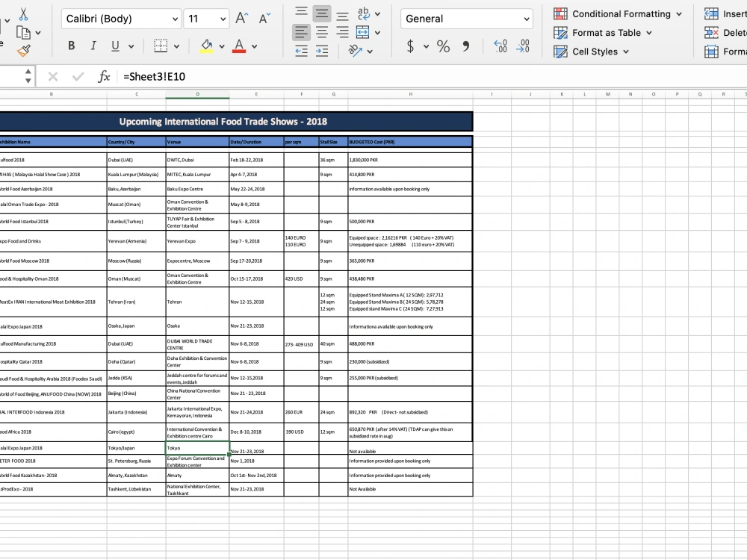The width and height of the screenshot is (747, 560).
Task: Align text to the right
Action: (x=342, y=32)
